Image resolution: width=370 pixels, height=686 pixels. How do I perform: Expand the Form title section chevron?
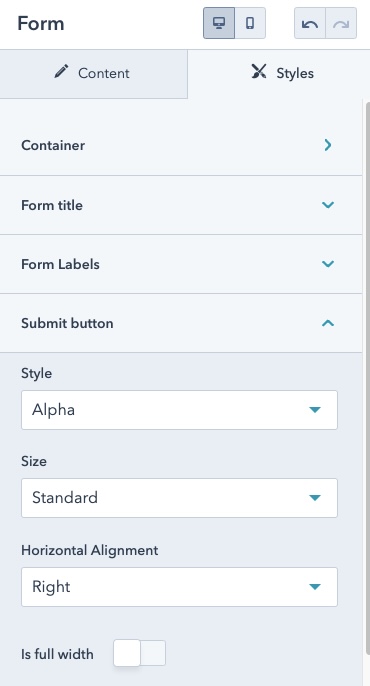point(328,205)
